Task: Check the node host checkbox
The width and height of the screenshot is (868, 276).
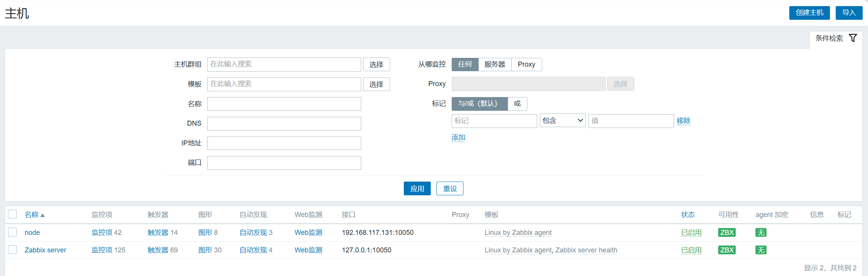Action: pyautogui.click(x=13, y=232)
